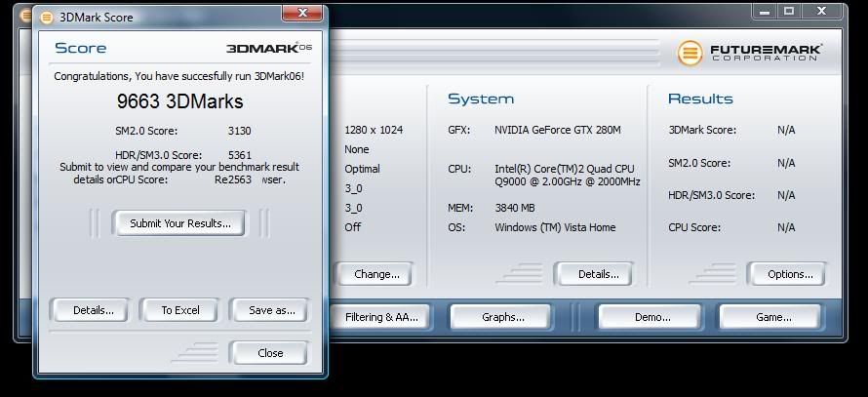Click the 3840 MB memory value
This screenshot has height=397, width=868.
pyautogui.click(x=514, y=208)
